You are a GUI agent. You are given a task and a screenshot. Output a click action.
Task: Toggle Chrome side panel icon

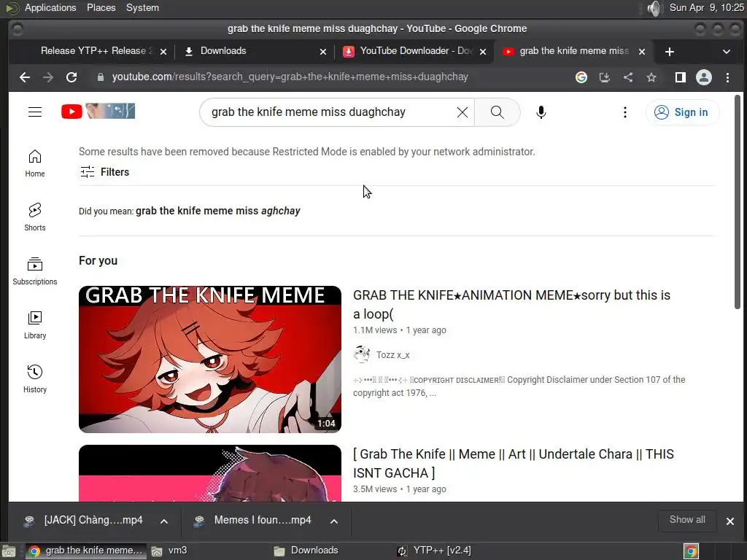[681, 77]
